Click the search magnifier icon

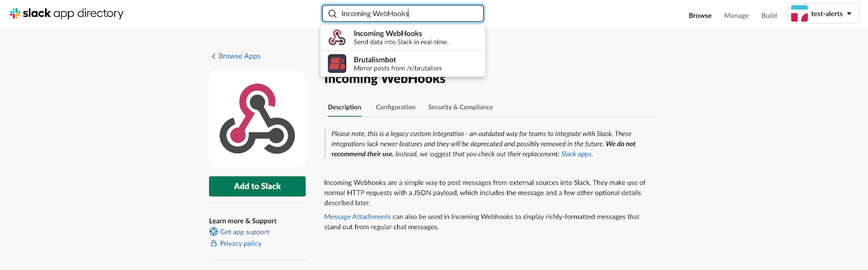[x=333, y=14]
